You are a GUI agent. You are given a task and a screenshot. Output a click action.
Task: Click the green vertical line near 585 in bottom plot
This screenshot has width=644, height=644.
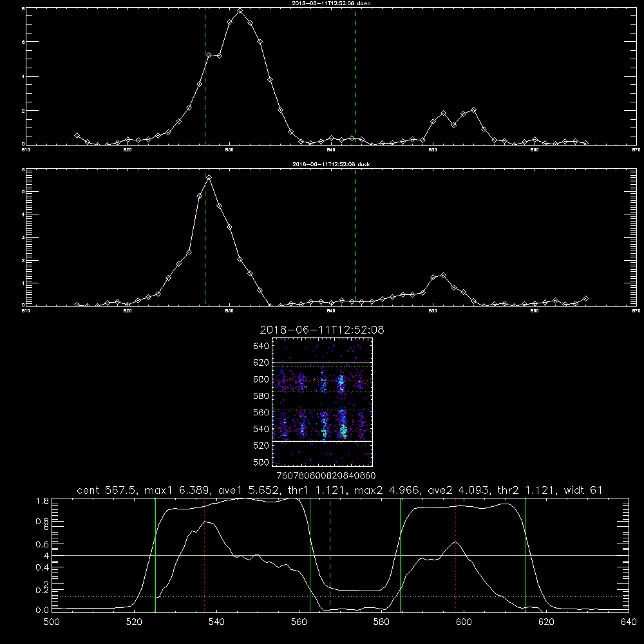400,555
